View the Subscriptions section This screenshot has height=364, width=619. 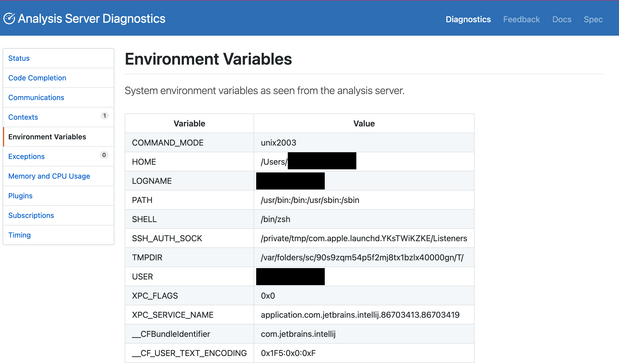31,215
